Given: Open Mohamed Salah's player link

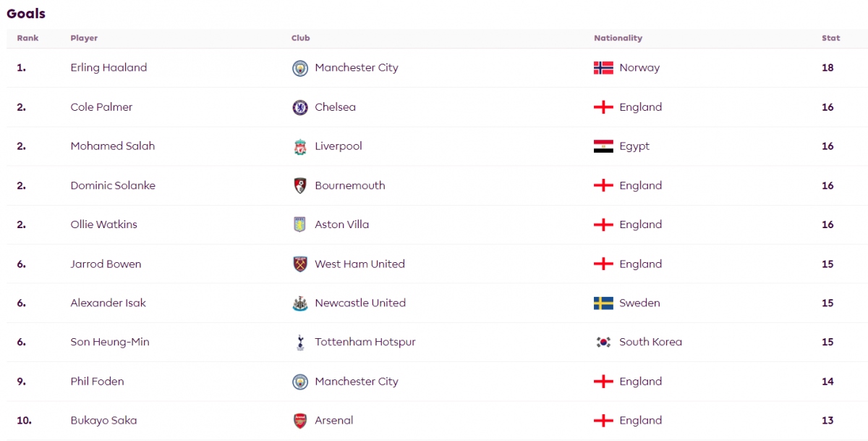Looking at the screenshot, I should [113, 146].
